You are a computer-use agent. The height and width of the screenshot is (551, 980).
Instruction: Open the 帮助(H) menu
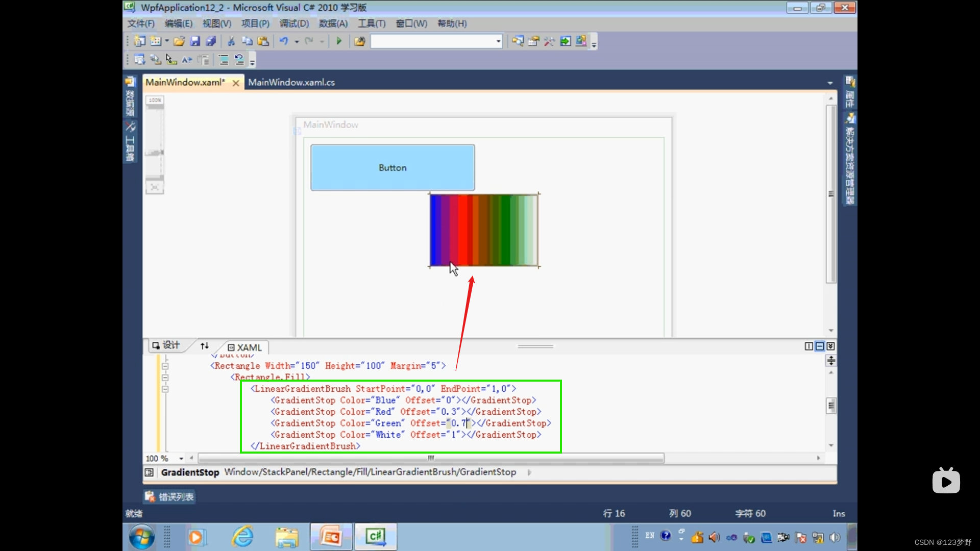(452, 23)
